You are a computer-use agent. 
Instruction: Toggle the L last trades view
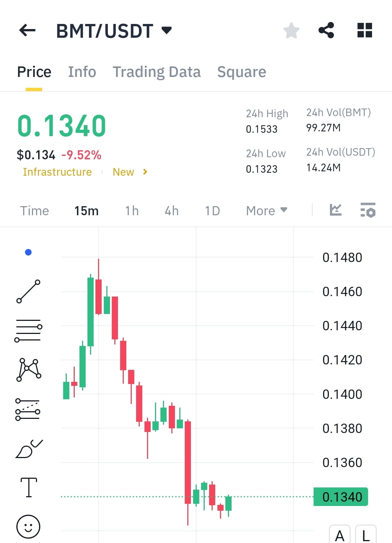pos(366,536)
